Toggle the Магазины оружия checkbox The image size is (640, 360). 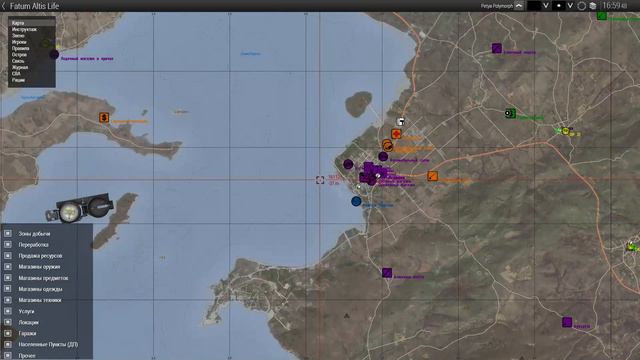[x=8, y=267]
